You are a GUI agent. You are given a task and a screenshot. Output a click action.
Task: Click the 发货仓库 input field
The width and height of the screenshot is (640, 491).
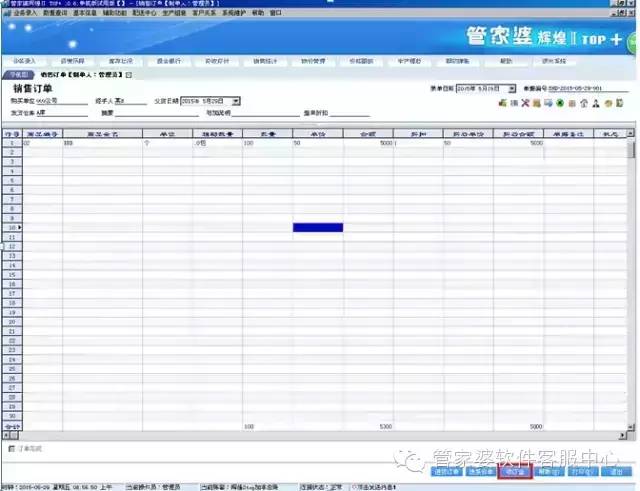tap(62, 113)
